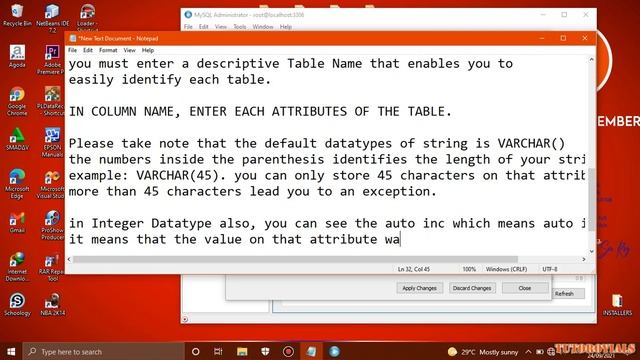Image resolution: width=640 pixels, height=360 pixels.
Task: Open Help menu in MySQL Administrator
Action: coord(286,27)
